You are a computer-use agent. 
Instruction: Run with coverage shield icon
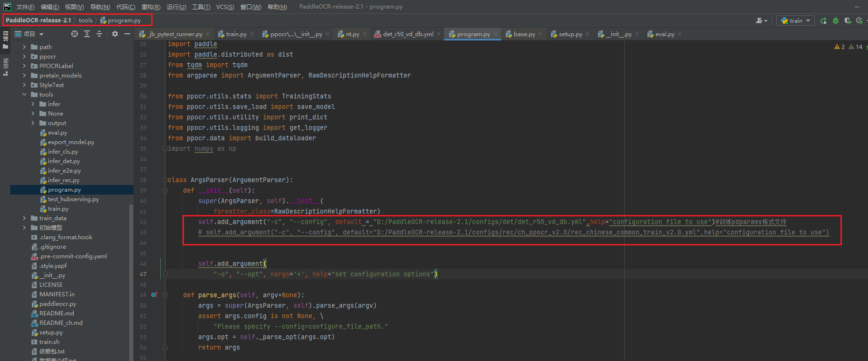pos(847,20)
